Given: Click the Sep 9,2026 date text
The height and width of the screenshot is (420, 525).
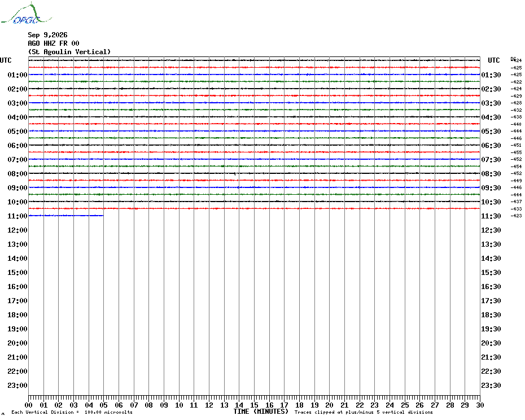Looking at the screenshot, I should [x=47, y=35].
